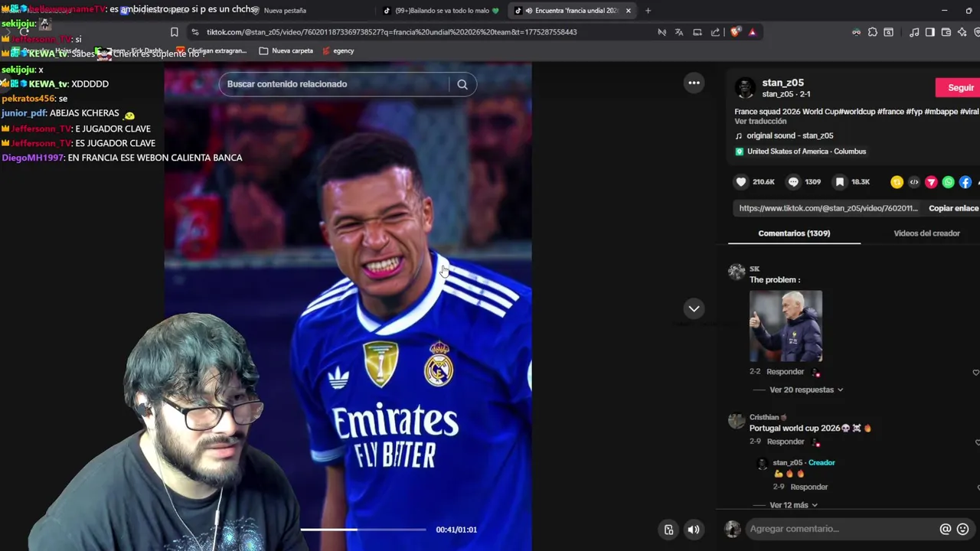Send to friends with red paper-plane icon
The height and width of the screenshot is (551, 980).
pyautogui.click(x=931, y=182)
